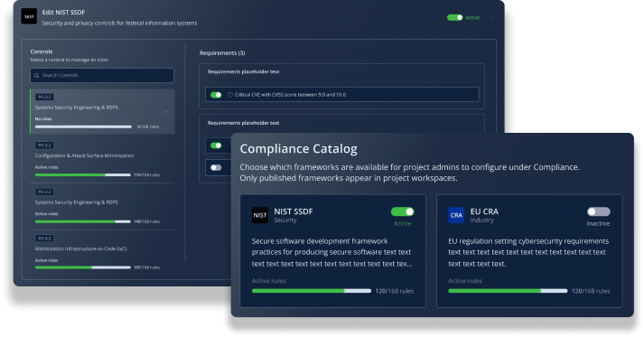Image resolution: width=644 pixels, height=337 pixels.
Task: Select Systems Security Engineering control with 140/168 rules
Action: [x=102, y=207]
